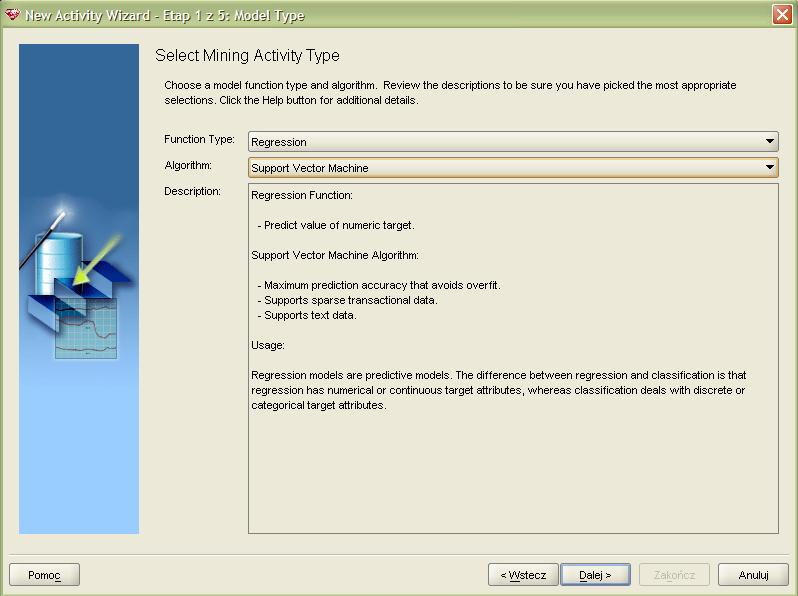Click the data mining wizard illustration
The image size is (798, 596).
click(x=79, y=289)
